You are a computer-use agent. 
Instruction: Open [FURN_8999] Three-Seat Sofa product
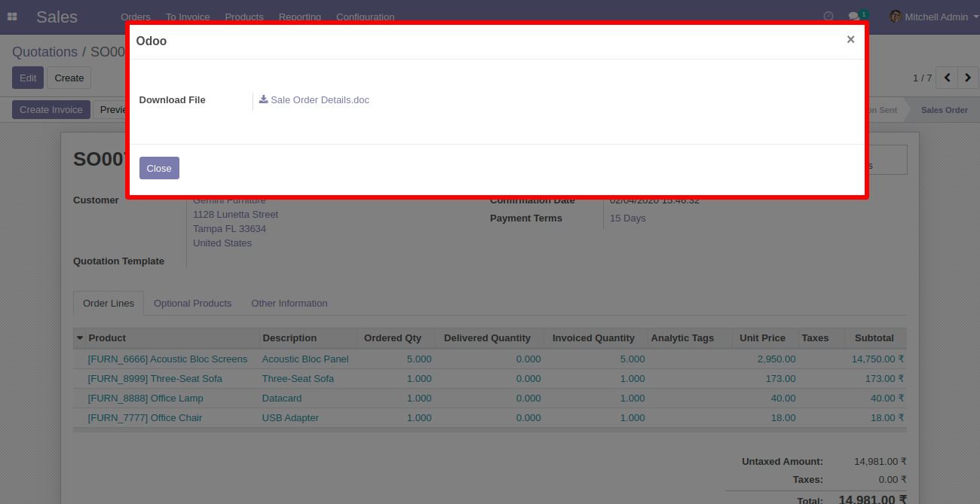pyautogui.click(x=155, y=379)
